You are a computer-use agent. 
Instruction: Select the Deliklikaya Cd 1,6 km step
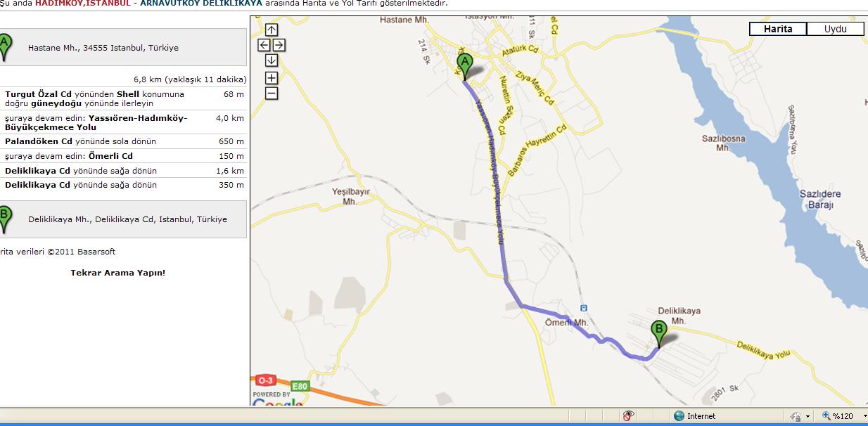pyautogui.click(x=123, y=171)
